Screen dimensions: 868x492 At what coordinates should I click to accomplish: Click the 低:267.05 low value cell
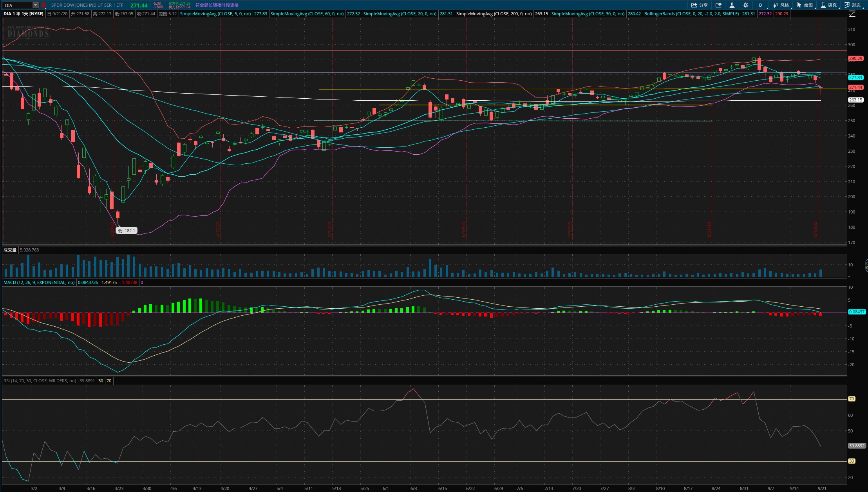pos(124,14)
